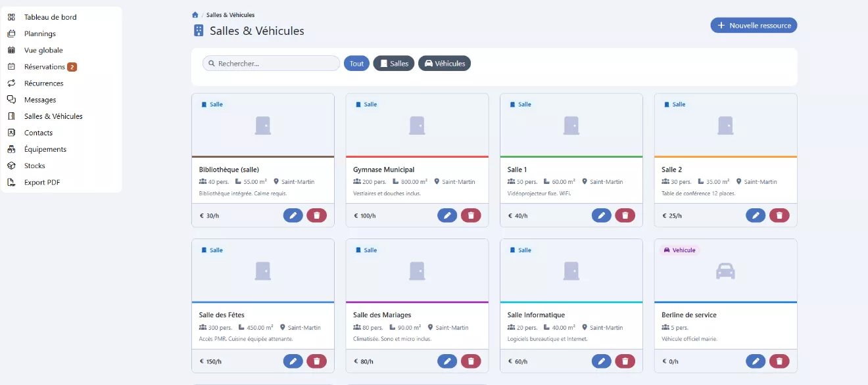The height and width of the screenshot is (385, 868).
Task: Select the Tout filter
Action: tap(356, 64)
